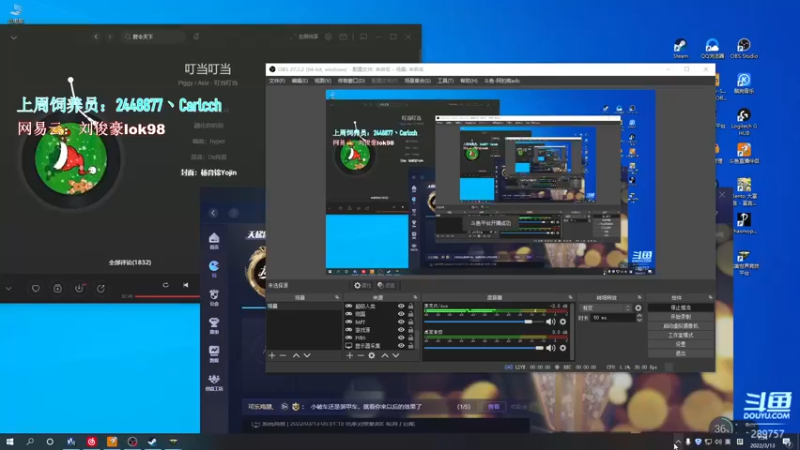Adjust the desktop audio volume slider
800x450 pixels.
click(x=484, y=348)
